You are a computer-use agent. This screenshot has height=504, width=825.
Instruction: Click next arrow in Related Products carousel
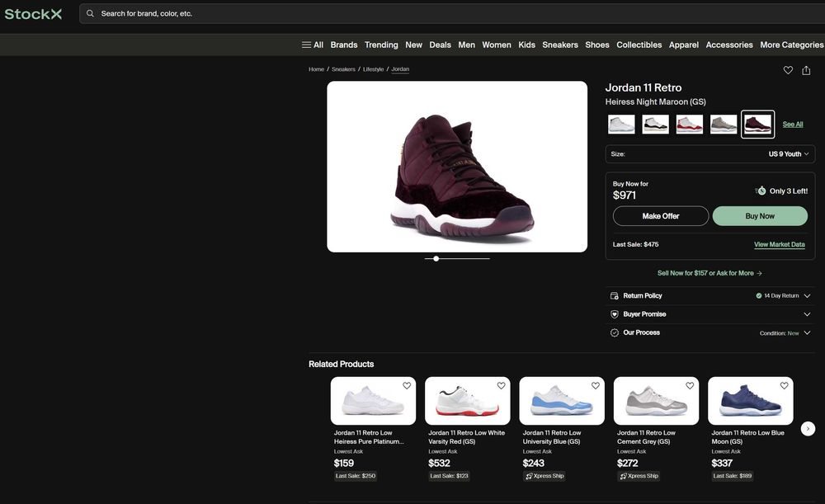tap(808, 429)
